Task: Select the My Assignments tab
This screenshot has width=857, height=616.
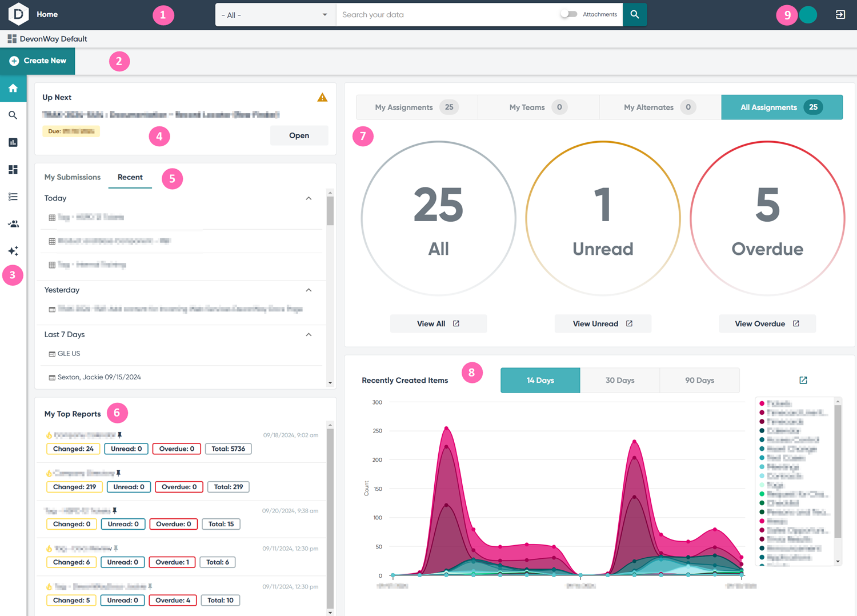Action: 417,107
